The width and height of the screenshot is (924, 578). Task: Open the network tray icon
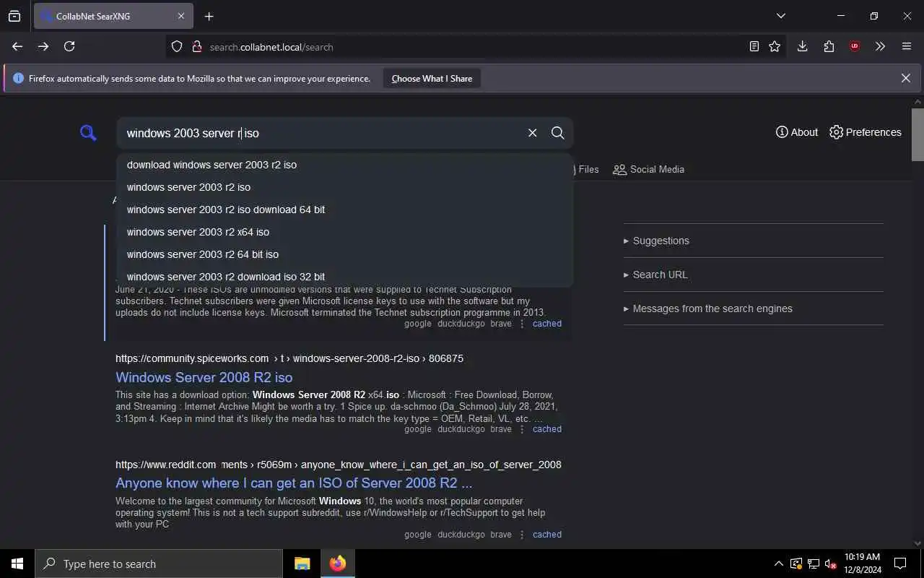pos(814,564)
